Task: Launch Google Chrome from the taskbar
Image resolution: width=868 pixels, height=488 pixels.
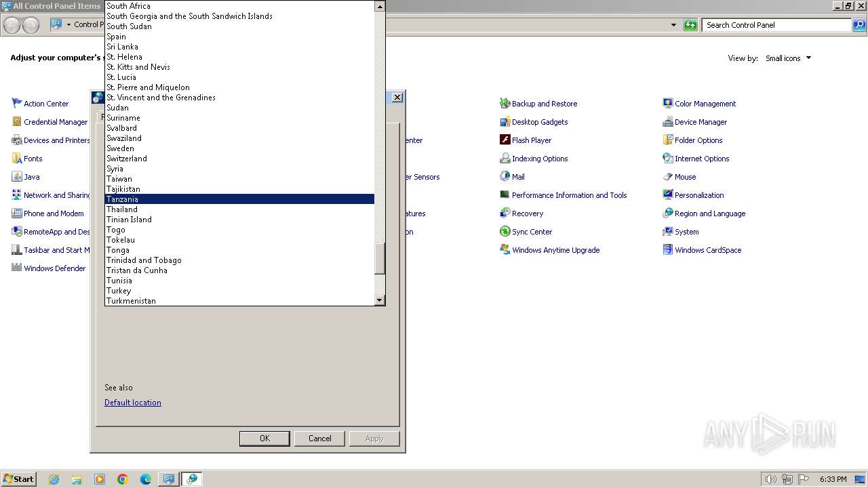Action: point(123,479)
